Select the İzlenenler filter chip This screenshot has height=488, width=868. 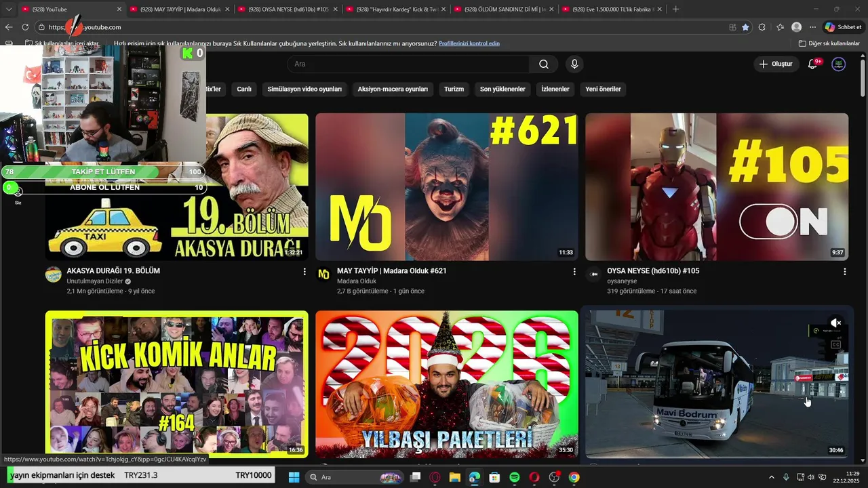[x=555, y=89]
